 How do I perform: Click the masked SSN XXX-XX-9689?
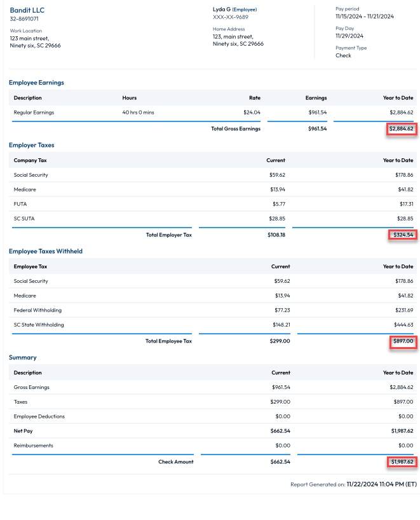point(231,17)
